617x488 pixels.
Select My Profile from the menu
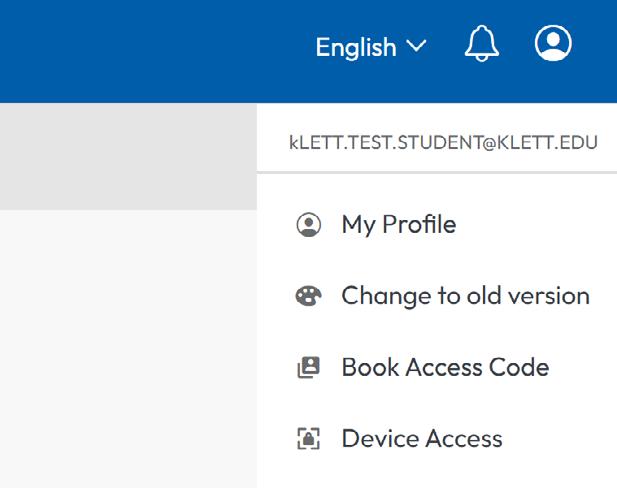tap(398, 225)
